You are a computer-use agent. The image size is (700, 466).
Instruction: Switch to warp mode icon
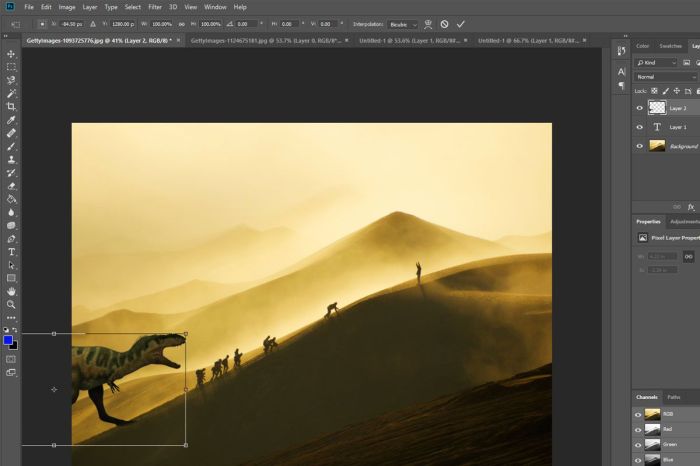point(428,23)
